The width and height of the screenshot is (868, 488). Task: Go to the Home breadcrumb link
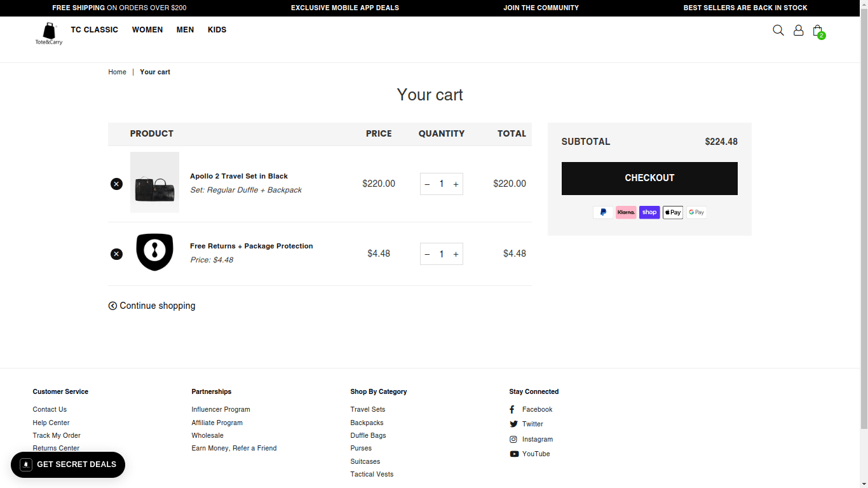[x=117, y=72]
